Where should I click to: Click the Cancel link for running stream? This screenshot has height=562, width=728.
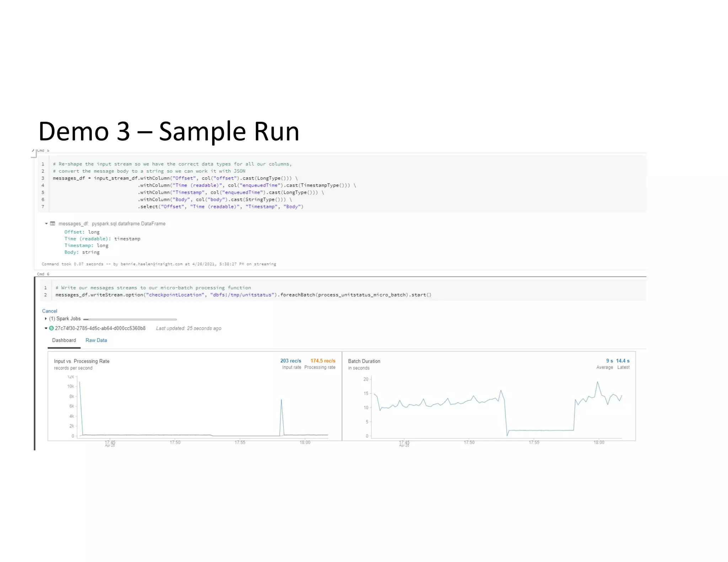[49, 311]
